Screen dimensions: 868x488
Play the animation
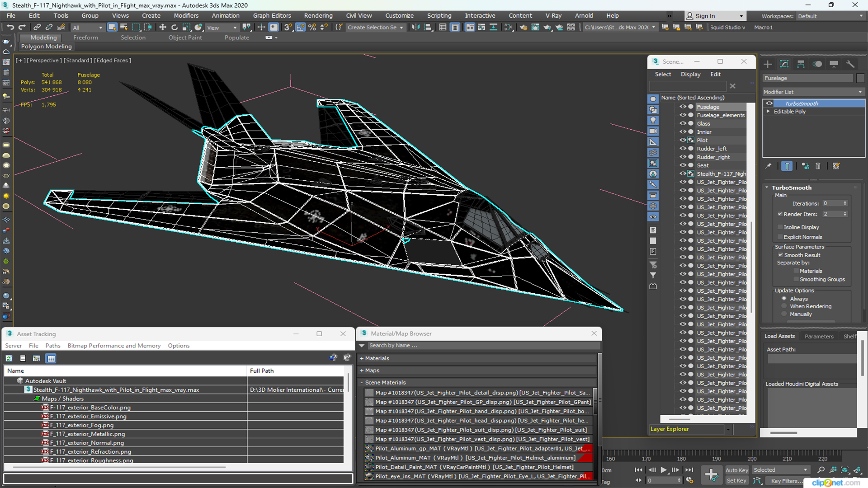(x=663, y=470)
